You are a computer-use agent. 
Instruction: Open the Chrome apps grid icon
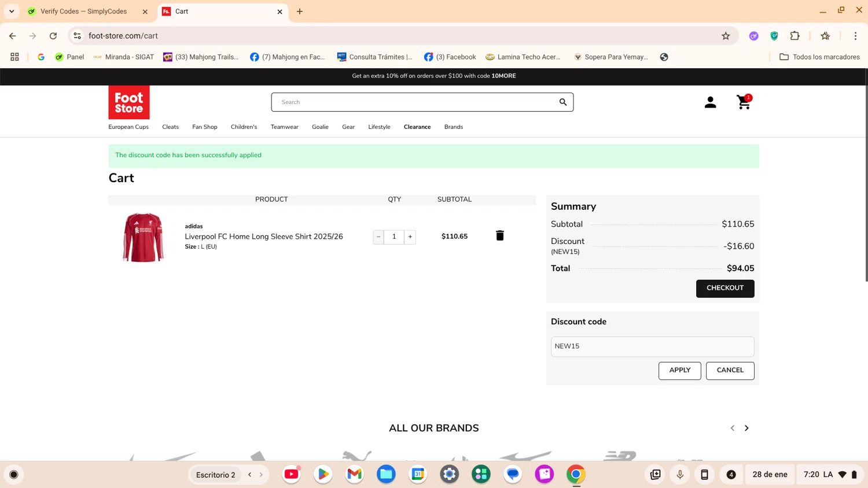(x=14, y=57)
